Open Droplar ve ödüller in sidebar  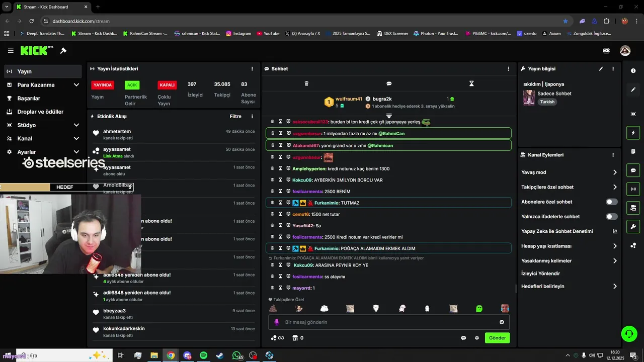[43, 112]
